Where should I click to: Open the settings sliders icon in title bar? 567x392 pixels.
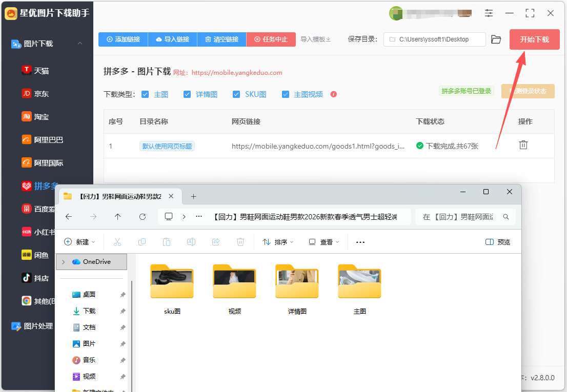coord(489,13)
